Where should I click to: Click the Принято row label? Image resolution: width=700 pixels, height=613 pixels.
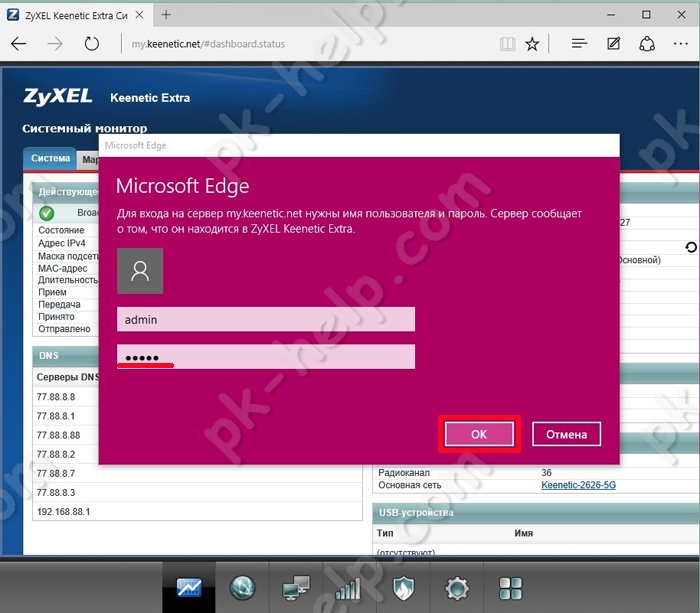tap(56, 317)
